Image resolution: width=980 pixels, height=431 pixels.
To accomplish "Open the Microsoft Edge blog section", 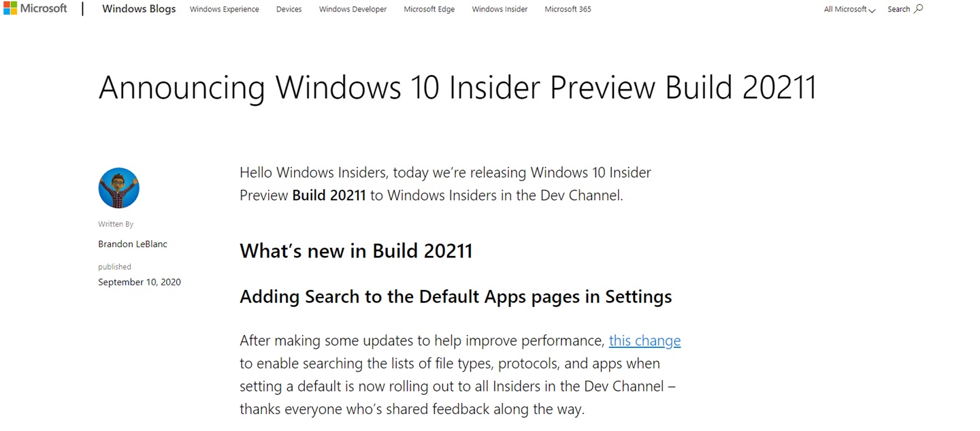I will tap(429, 9).
